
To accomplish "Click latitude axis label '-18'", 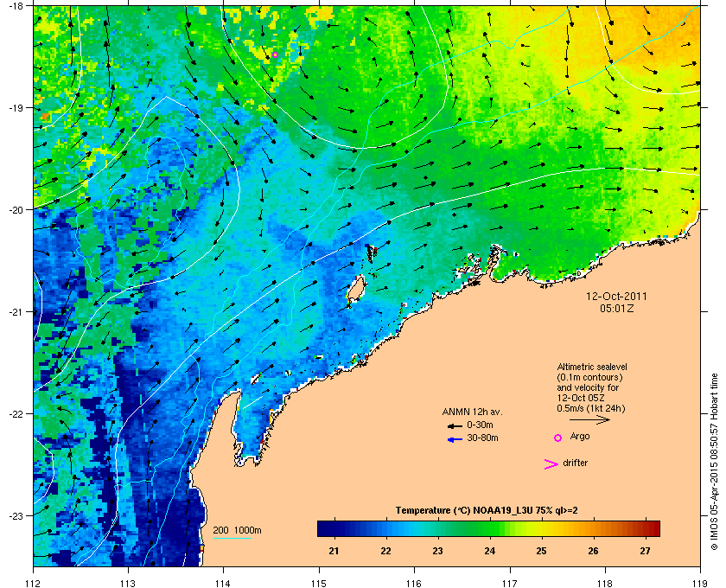I will [16, 6].
